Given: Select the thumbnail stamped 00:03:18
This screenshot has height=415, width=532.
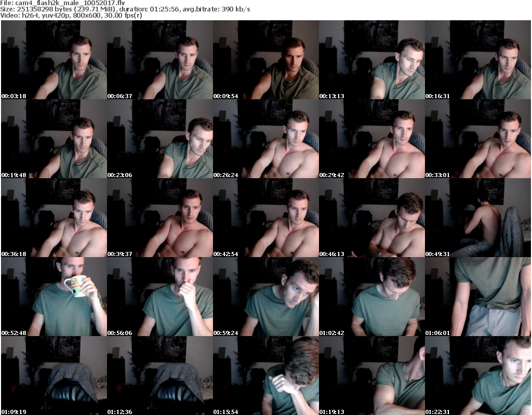Looking at the screenshot, I should (54, 60).
